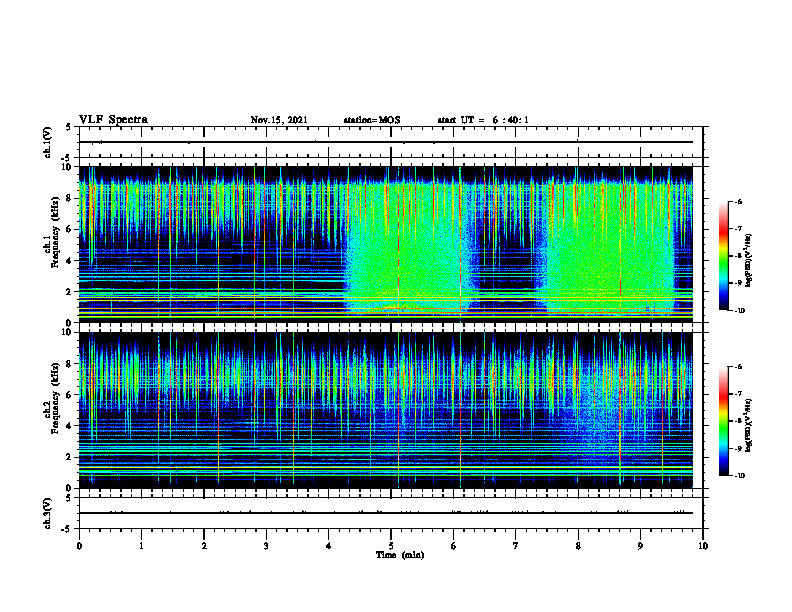This screenshot has width=792, height=612.
Task: Click the time axis tick label "1"
Action: 141,546
